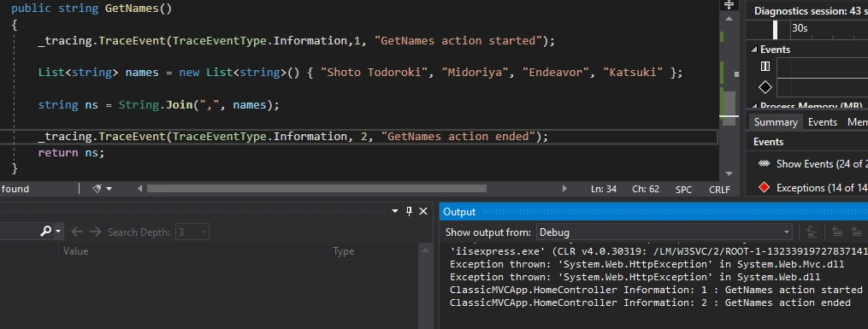The height and width of the screenshot is (329, 868).
Task: Open the Show Events link
Action: [x=822, y=164]
